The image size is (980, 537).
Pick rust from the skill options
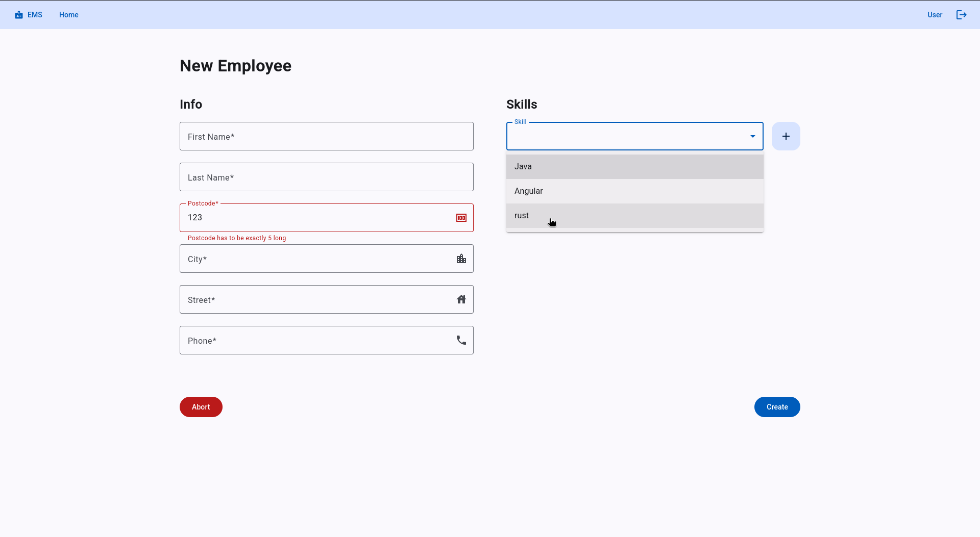(x=635, y=216)
